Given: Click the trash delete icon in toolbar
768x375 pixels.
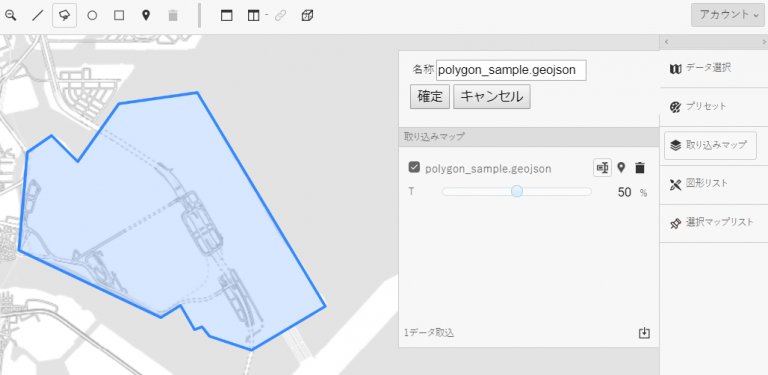Looking at the screenshot, I should click(x=172, y=16).
